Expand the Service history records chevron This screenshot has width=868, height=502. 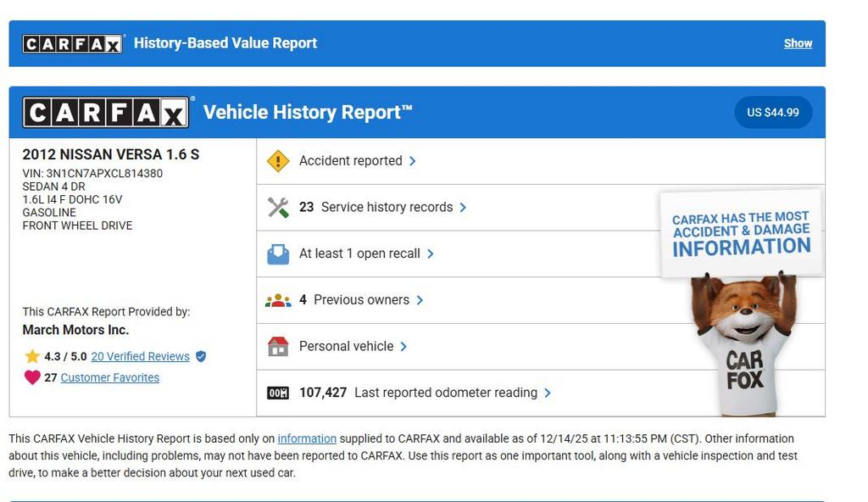click(x=463, y=208)
